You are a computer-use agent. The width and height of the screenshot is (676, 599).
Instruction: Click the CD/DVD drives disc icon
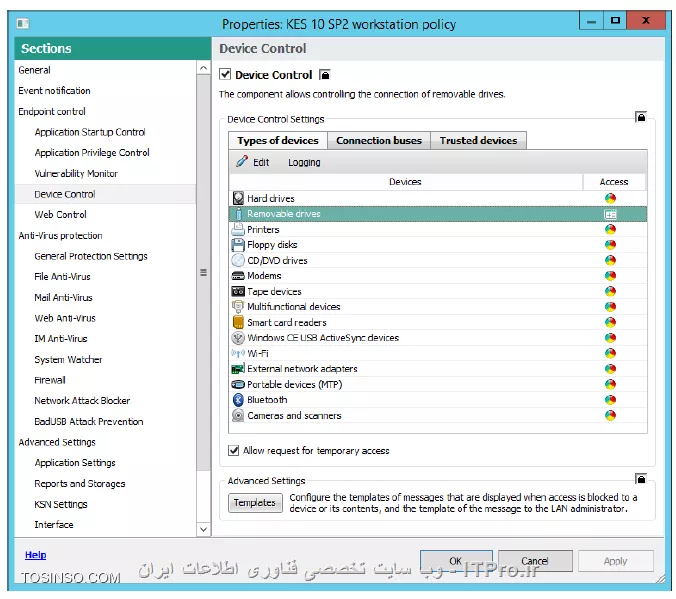(238, 260)
